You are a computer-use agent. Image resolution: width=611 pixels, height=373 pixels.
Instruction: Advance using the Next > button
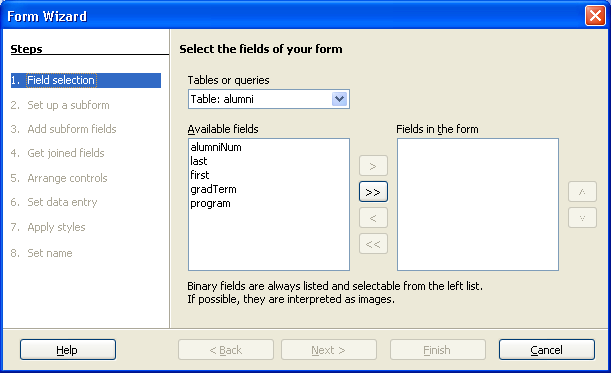coord(329,350)
